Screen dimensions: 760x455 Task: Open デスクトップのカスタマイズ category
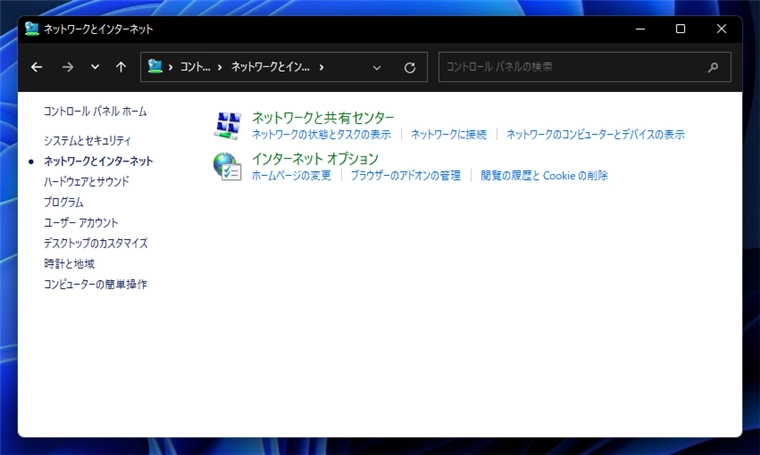tap(95, 243)
